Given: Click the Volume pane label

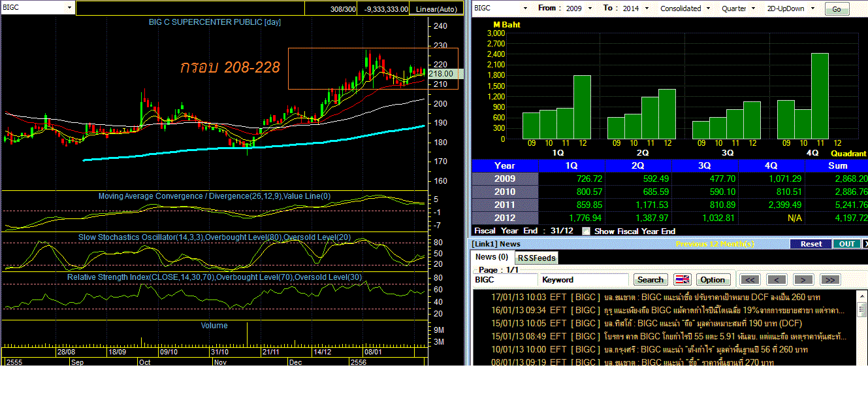Looking at the screenshot, I should click(214, 325).
